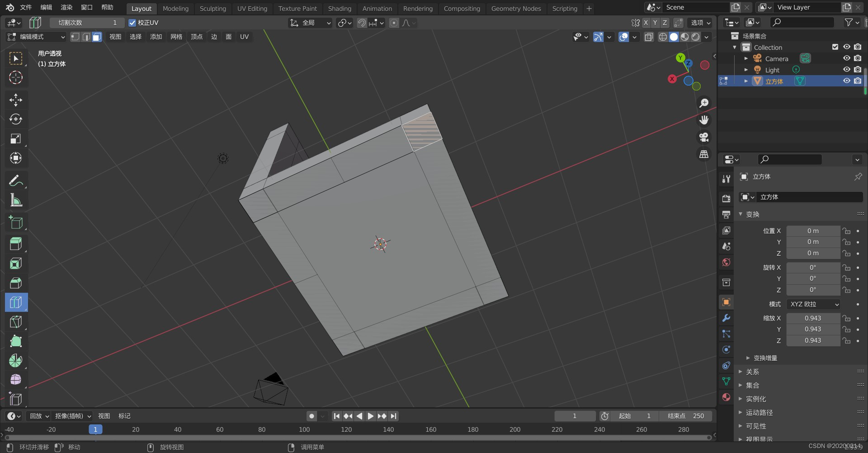Jump to the first frame button
This screenshot has width=868, height=453.
(x=336, y=416)
